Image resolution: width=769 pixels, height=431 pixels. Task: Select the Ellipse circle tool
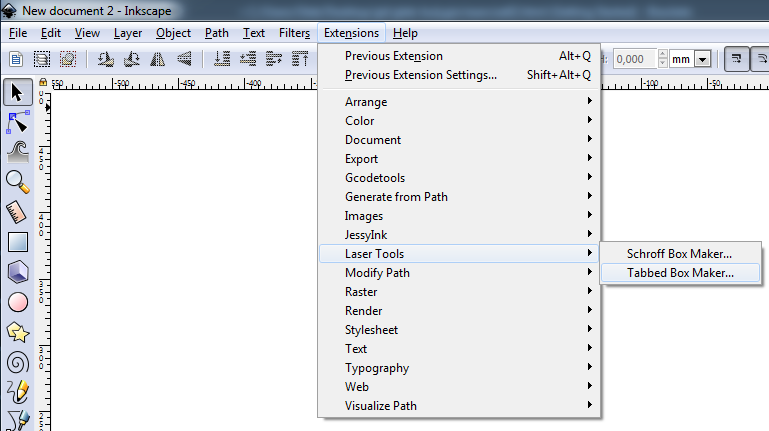[17, 301]
